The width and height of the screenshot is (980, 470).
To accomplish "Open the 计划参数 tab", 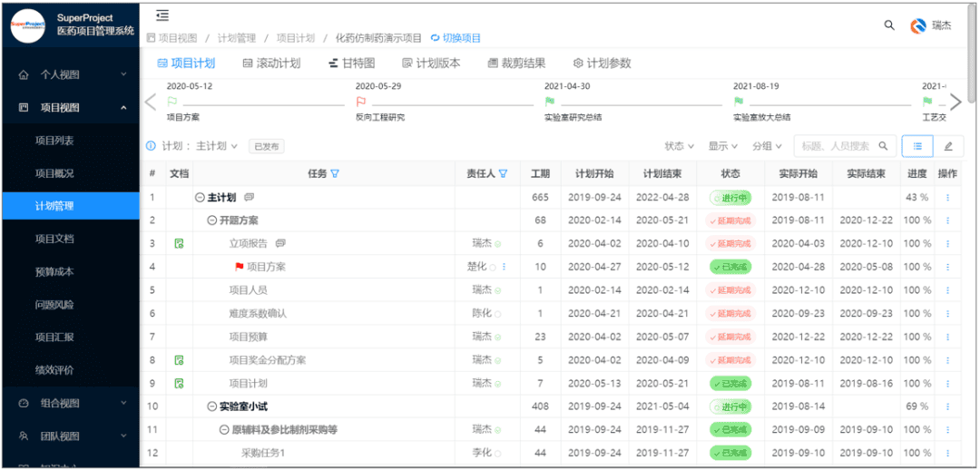I will point(602,64).
